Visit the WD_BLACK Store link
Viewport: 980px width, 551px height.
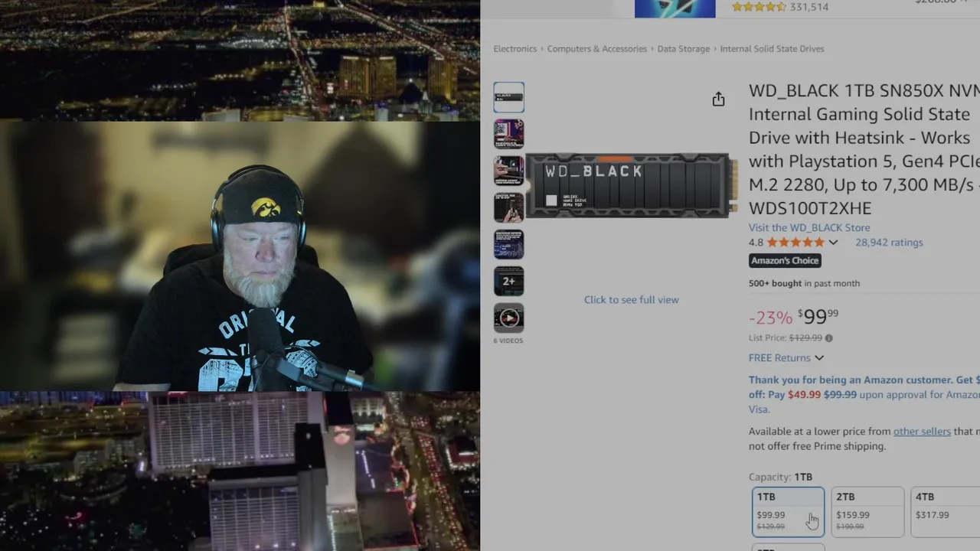tap(809, 227)
